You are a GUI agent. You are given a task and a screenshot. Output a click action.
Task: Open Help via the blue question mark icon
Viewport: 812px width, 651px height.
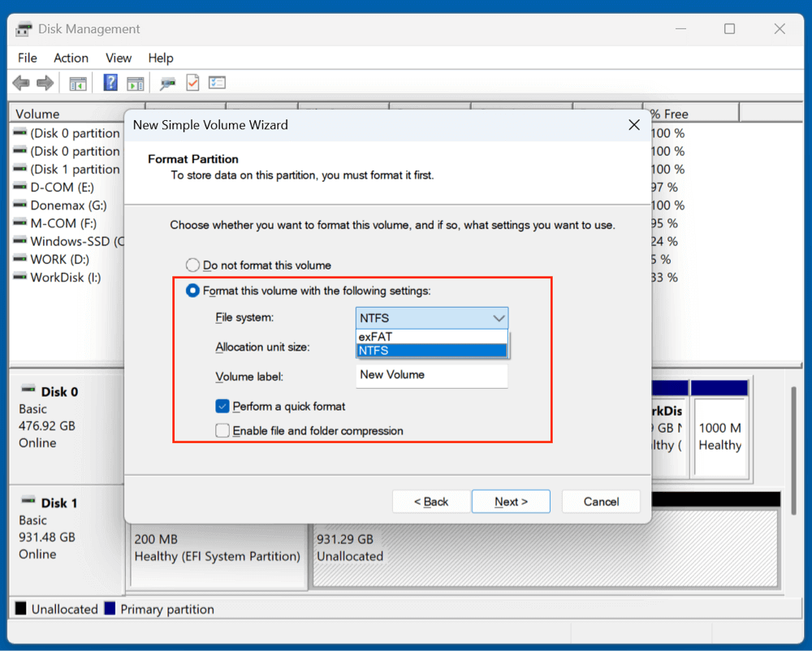point(110,83)
